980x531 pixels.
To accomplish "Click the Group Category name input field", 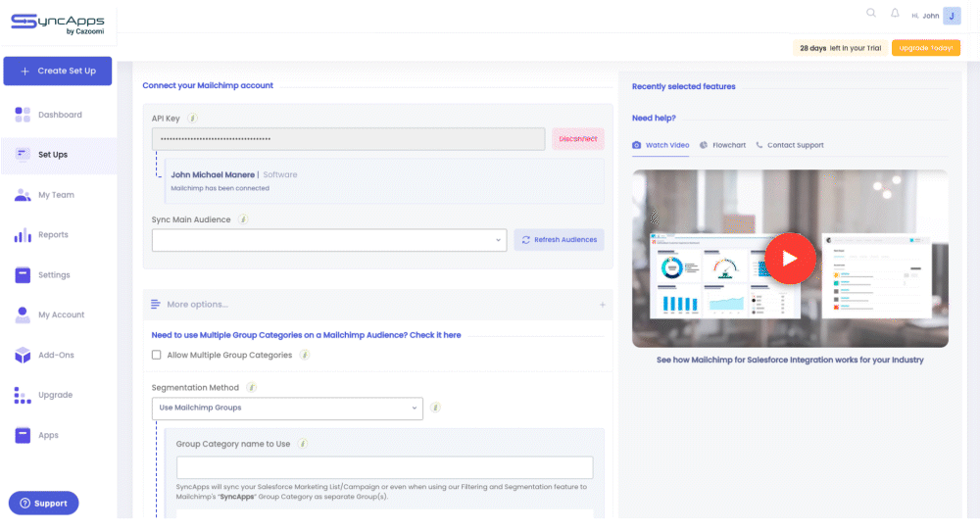I will click(384, 467).
